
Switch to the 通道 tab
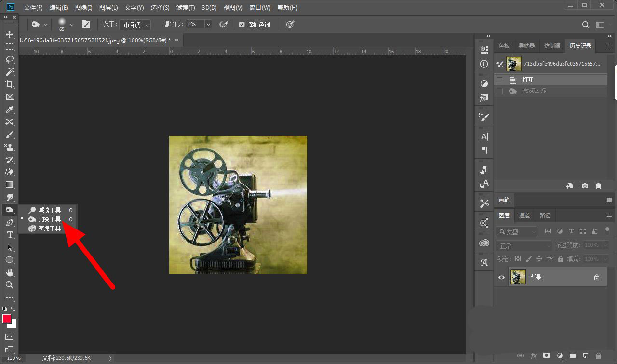[x=524, y=216]
